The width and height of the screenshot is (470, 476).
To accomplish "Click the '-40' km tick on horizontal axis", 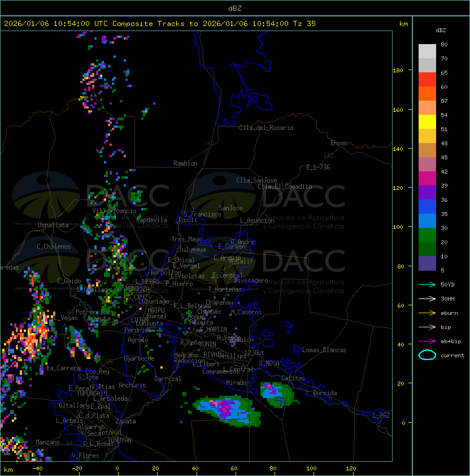I will click(x=37, y=469).
